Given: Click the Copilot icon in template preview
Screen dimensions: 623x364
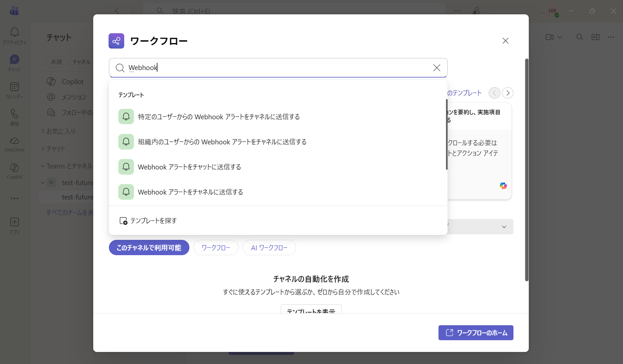Looking at the screenshot, I should pyautogui.click(x=503, y=186).
